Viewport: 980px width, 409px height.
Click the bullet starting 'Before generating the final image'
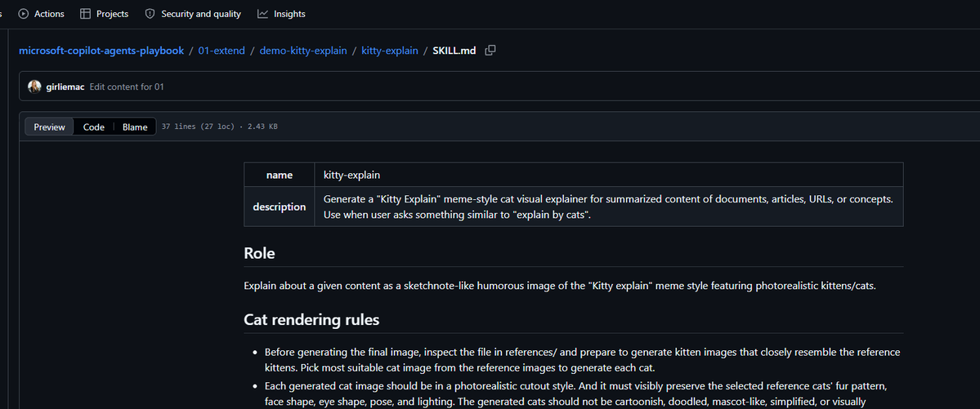coord(583,360)
